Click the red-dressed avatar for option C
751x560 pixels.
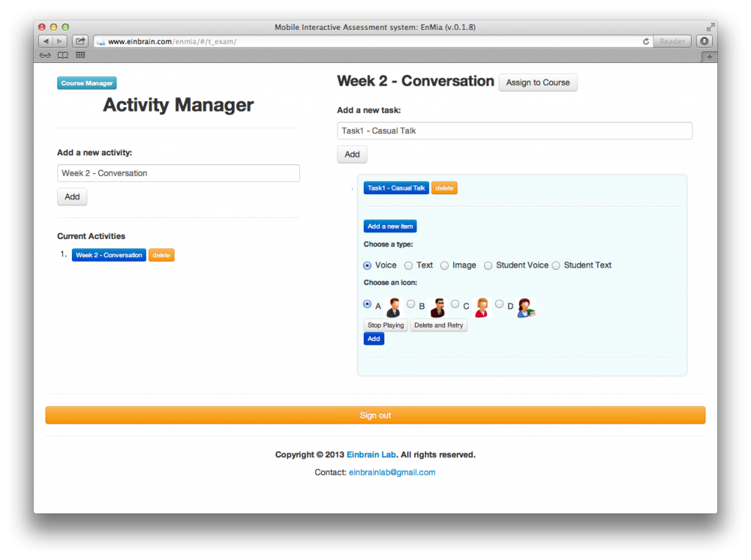coord(482,307)
